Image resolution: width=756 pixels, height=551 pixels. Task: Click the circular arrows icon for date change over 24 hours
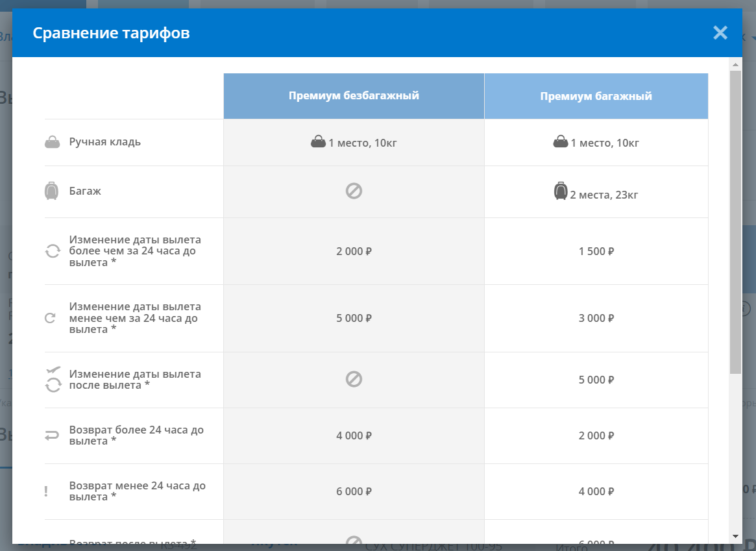click(53, 251)
